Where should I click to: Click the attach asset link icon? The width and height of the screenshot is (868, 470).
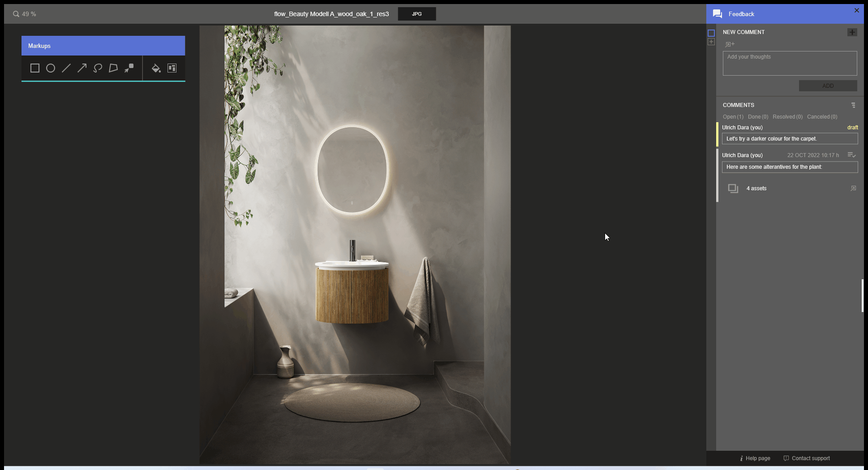pyautogui.click(x=730, y=44)
